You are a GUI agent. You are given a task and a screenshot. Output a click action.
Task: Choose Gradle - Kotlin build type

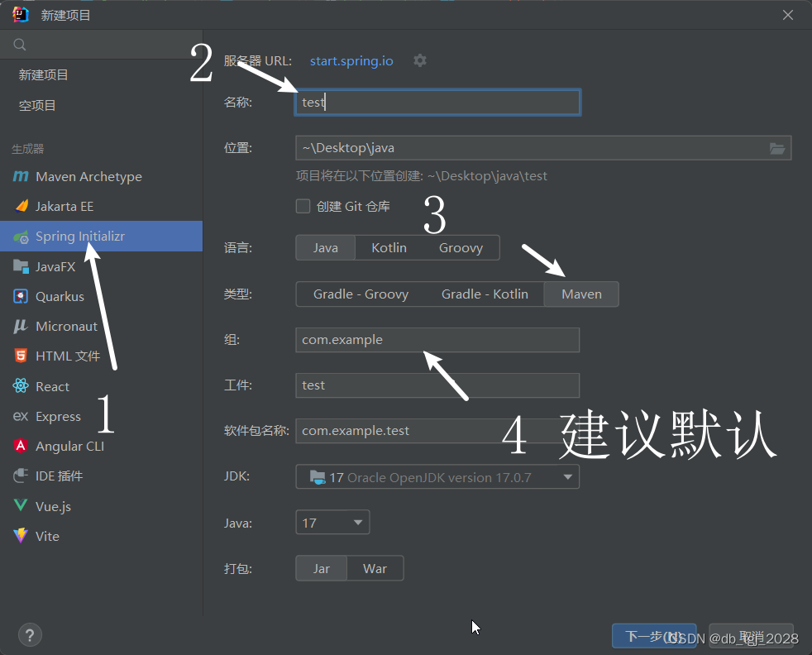[x=485, y=294]
